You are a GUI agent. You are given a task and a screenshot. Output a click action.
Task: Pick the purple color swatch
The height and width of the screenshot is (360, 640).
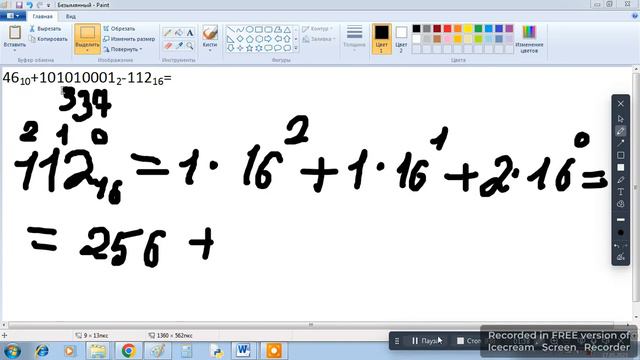click(x=509, y=29)
